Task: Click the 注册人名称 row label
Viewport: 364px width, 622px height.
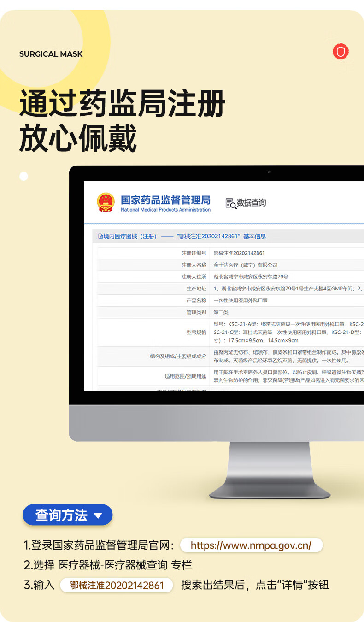Action: [194, 265]
